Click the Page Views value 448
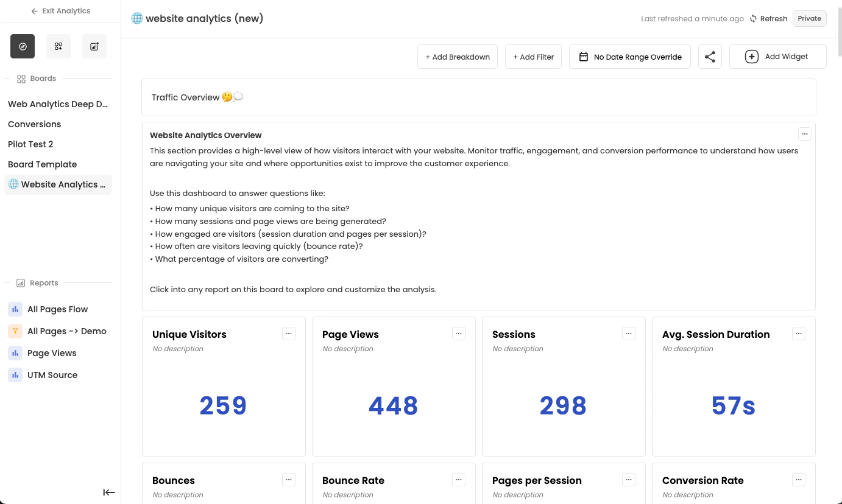 pyautogui.click(x=394, y=405)
